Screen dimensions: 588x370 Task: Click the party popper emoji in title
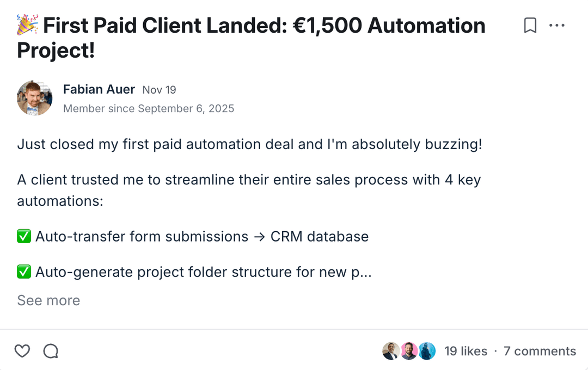(27, 26)
